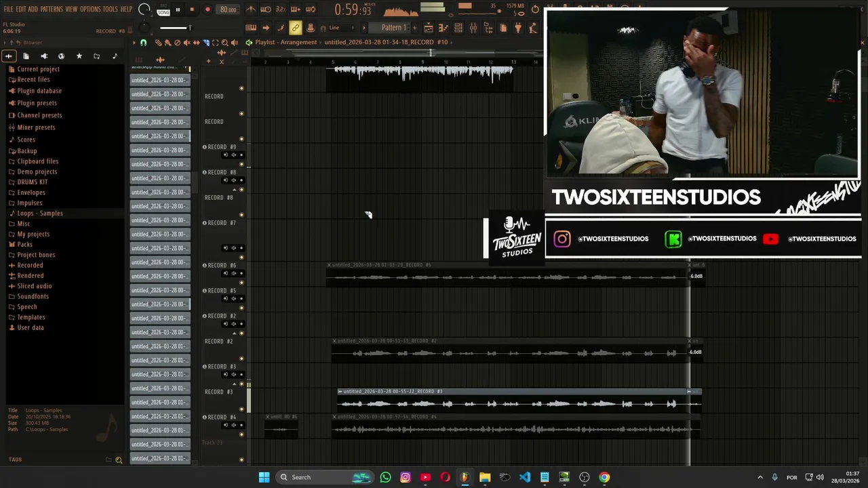Open the HELP menu
Screen dimensions: 868x488
pyautogui.click(x=126, y=9)
